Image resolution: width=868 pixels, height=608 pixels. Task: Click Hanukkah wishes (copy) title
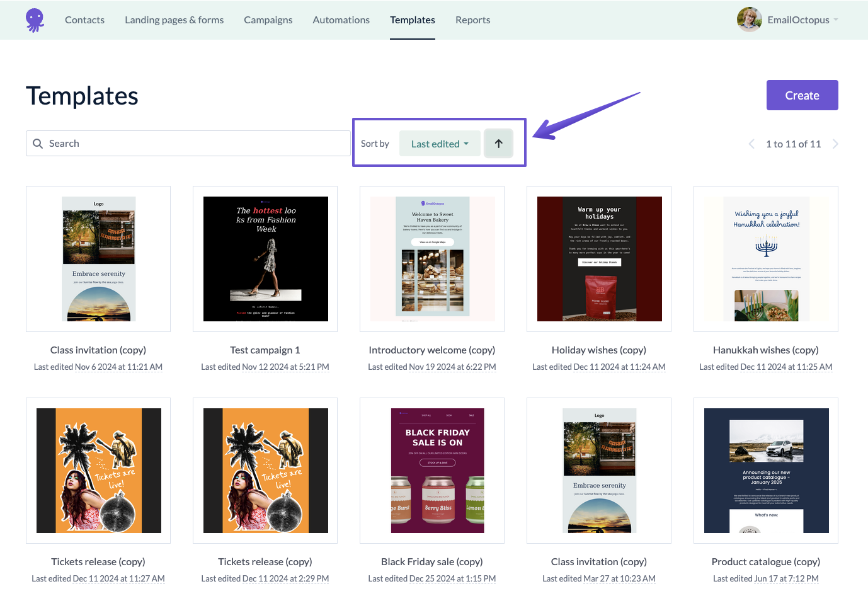point(766,350)
